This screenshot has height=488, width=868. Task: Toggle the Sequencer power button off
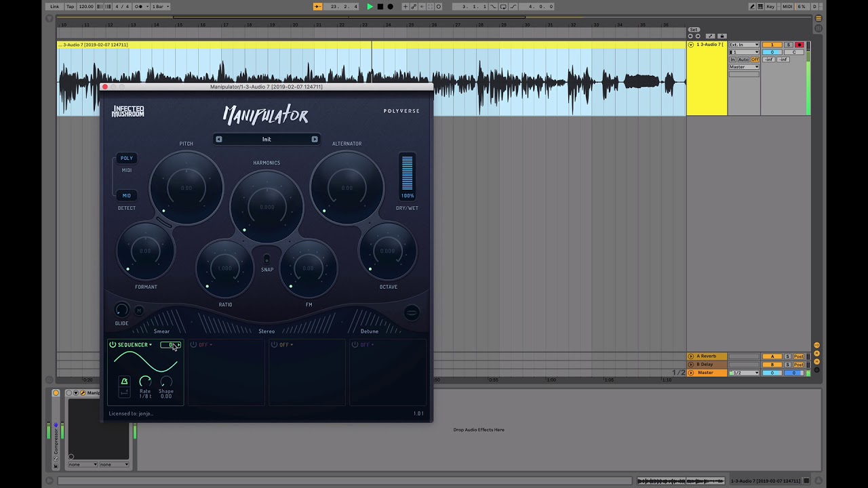click(x=113, y=345)
